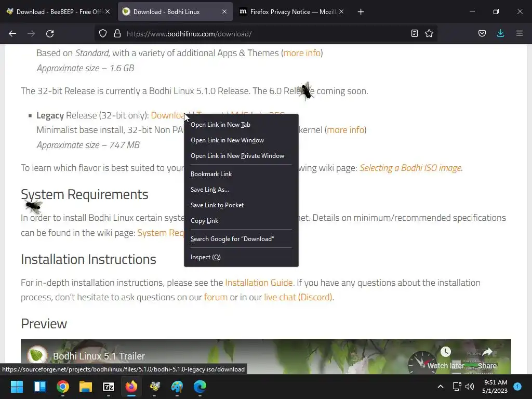
Task: Open 7-Zip from the taskbar
Action: 108,387
